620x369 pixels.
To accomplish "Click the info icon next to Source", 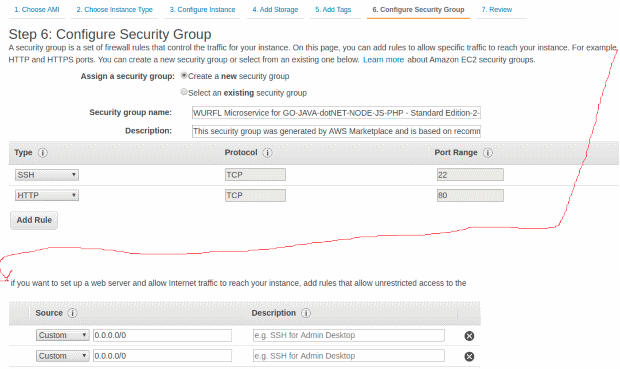I will [x=72, y=313].
